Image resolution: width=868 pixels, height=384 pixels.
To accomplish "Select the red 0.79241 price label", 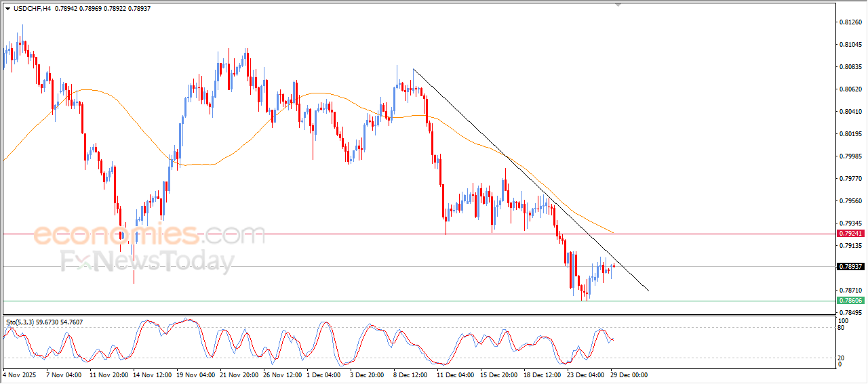I will click(850, 233).
